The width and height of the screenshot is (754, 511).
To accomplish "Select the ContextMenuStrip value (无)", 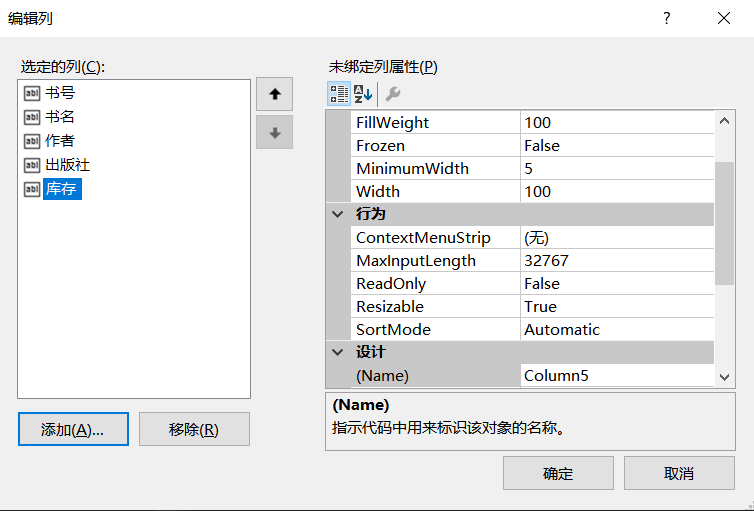I will [617, 237].
